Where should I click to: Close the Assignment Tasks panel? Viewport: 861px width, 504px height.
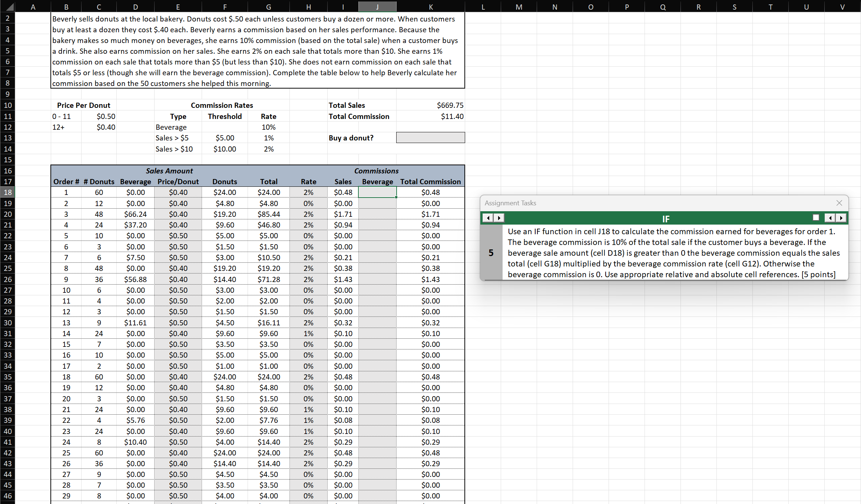pos(839,203)
